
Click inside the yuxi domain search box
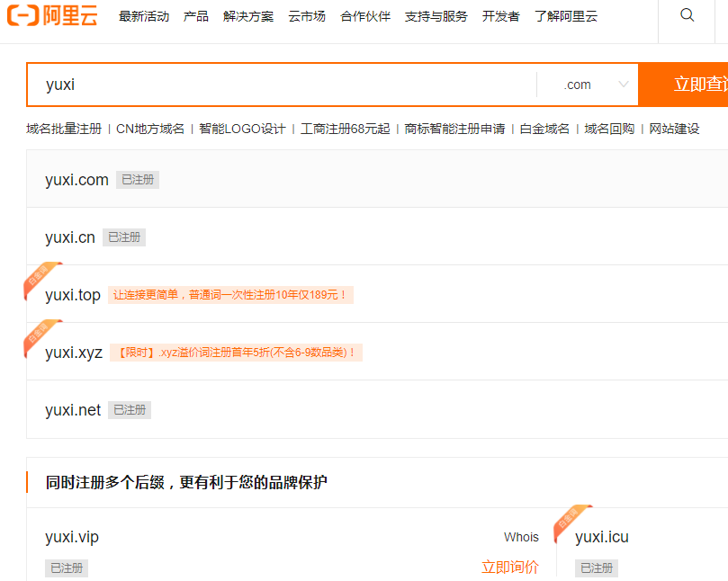pyautogui.click(x=270, y=84)
